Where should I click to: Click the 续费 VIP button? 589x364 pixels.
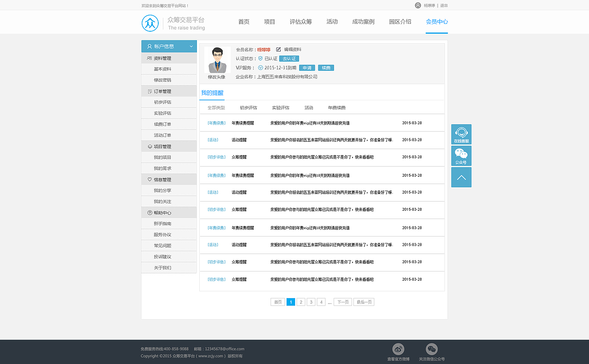click(x=326, y=68)
